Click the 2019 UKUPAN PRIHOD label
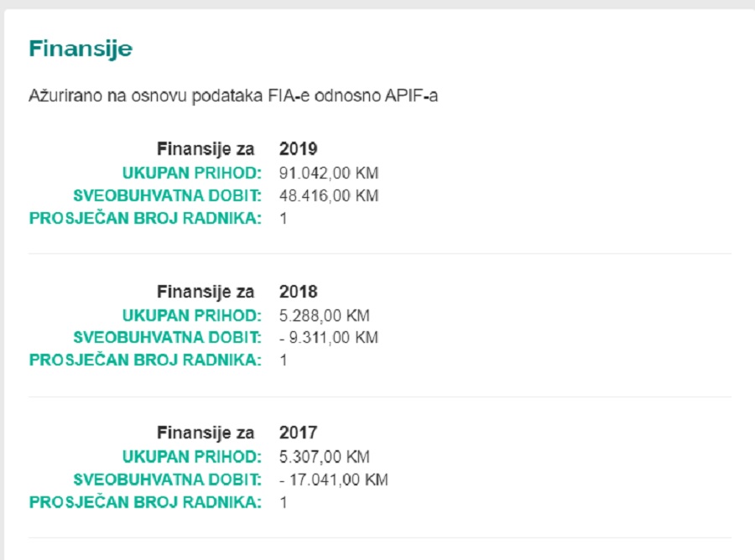Screen dimensions: 755x560 [x=191, y=173]
